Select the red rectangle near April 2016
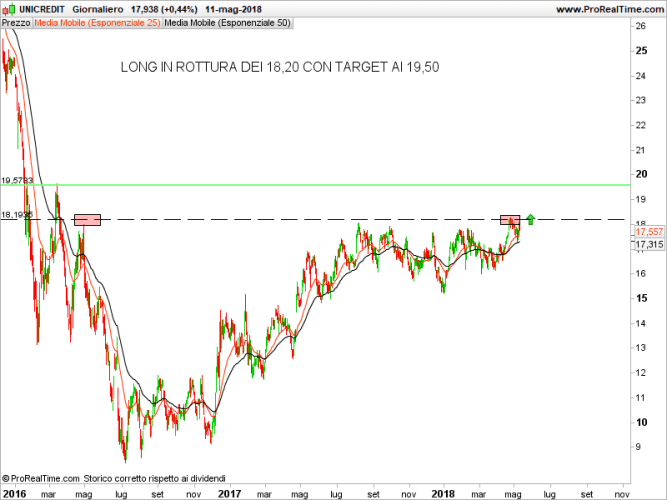667x500 pixels. tap(88, 219)
